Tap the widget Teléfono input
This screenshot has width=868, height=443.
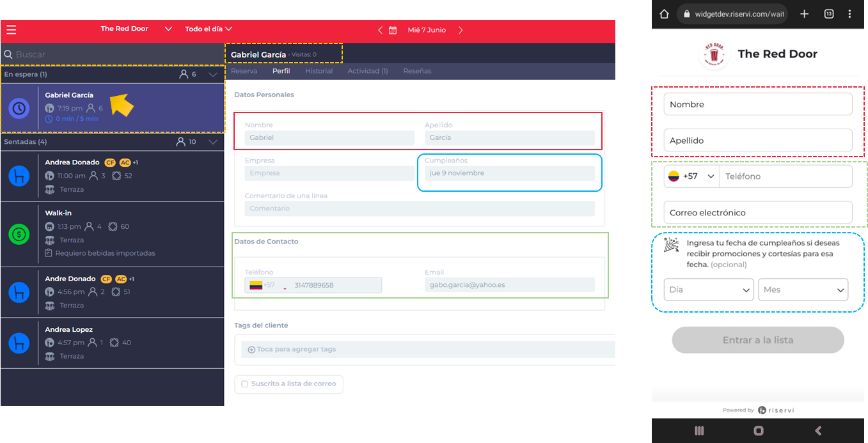tap(786, 176)
